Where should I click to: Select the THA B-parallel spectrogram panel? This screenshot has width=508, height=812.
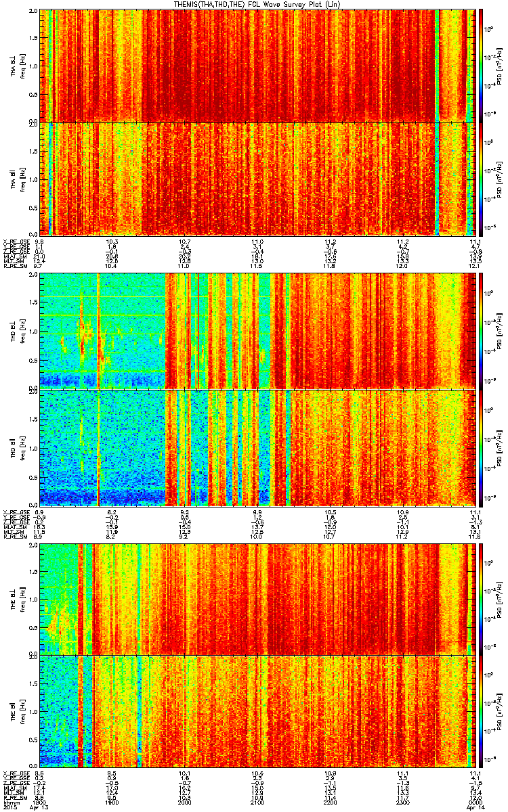257,178
